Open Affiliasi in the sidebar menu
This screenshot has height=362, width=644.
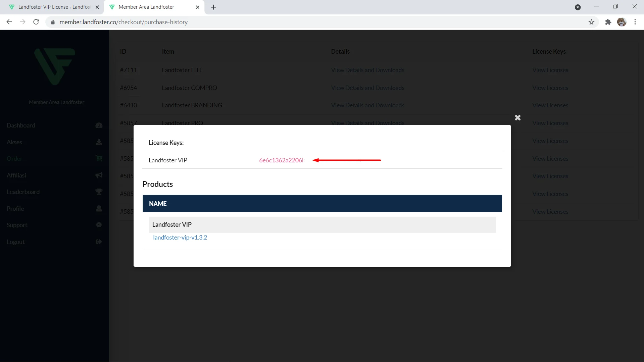pyautogui.click(x=16, y=175)
